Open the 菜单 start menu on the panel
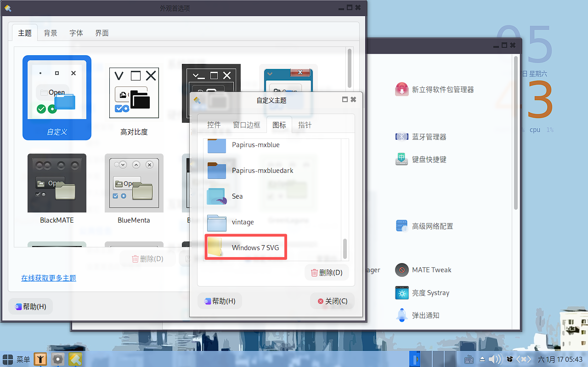The height and width of the screenshot is (367, 588). (x=17, y=359)
